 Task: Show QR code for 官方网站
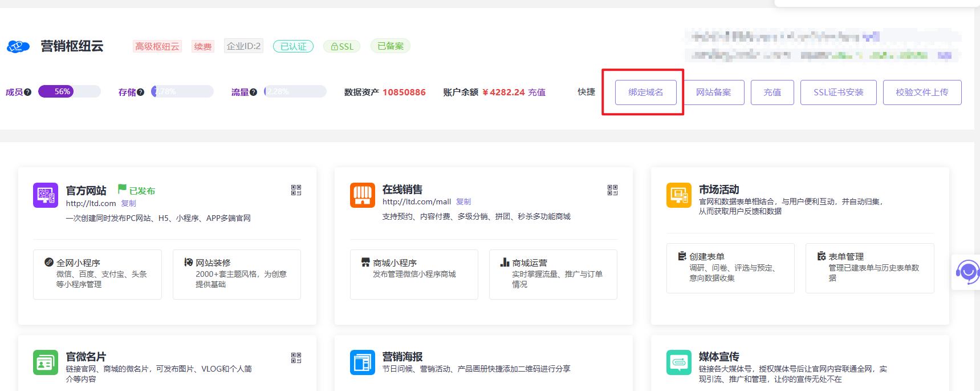[296, 190]
